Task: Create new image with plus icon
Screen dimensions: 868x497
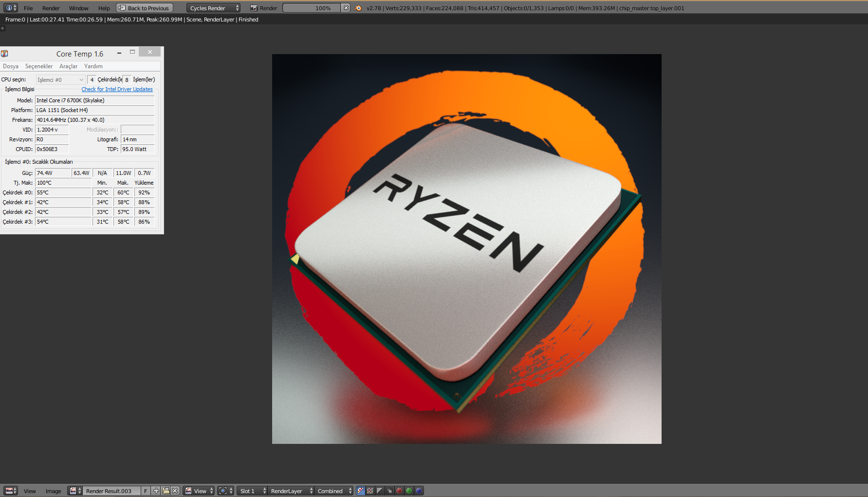Action: point(156,491)
